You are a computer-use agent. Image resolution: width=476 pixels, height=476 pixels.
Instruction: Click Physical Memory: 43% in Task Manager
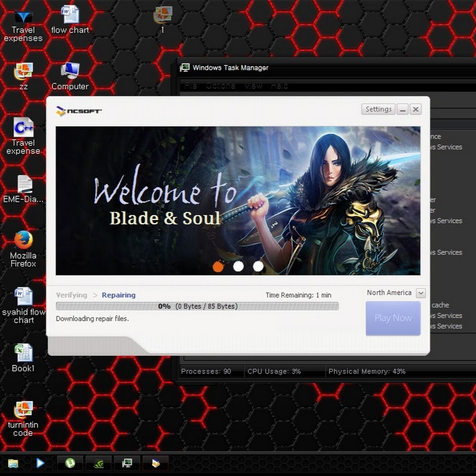[x=367, y=371]
